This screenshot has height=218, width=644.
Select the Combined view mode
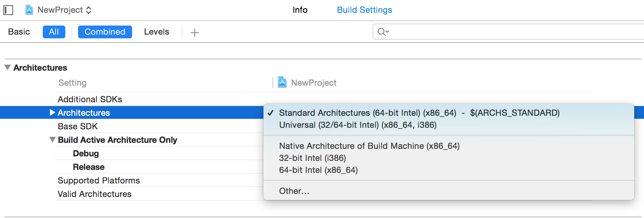[x=105, y=32]
